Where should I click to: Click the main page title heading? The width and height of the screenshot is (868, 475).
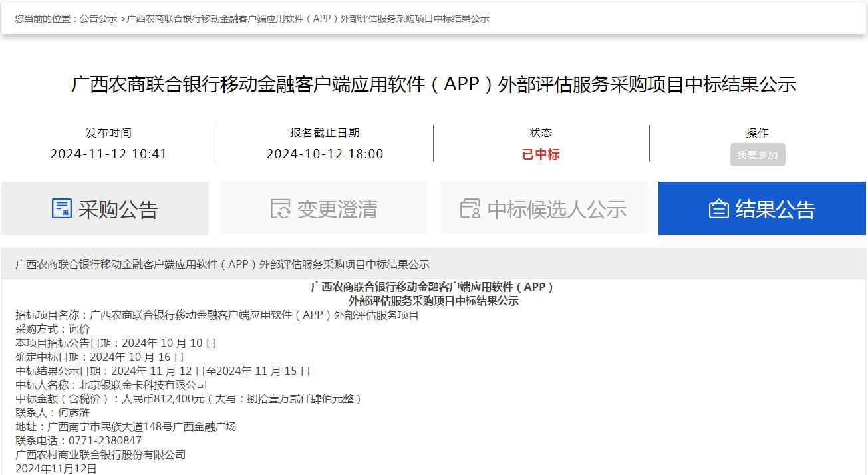pos(434,84)
